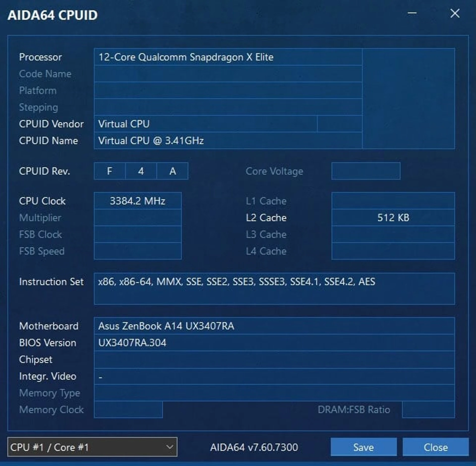Screen dimensions: 476x466
Task: Click the Processor label
Action: [40, 57]
